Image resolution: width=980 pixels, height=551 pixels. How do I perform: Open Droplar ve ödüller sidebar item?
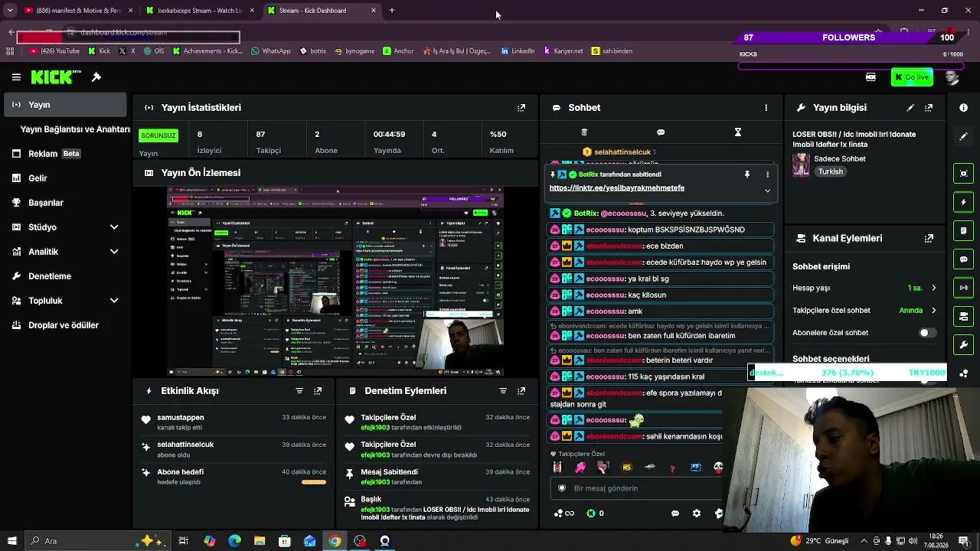[x=65, y=325]
